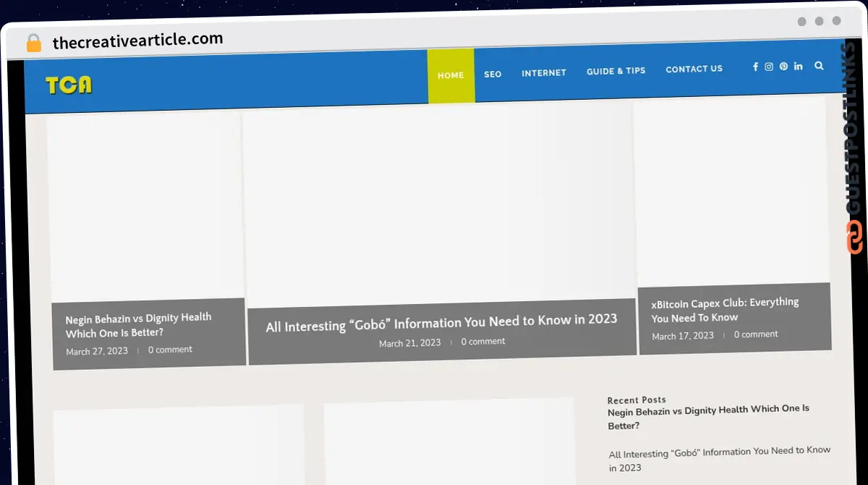
Task: Open the CONTACT US page
Action: [694, 69]
